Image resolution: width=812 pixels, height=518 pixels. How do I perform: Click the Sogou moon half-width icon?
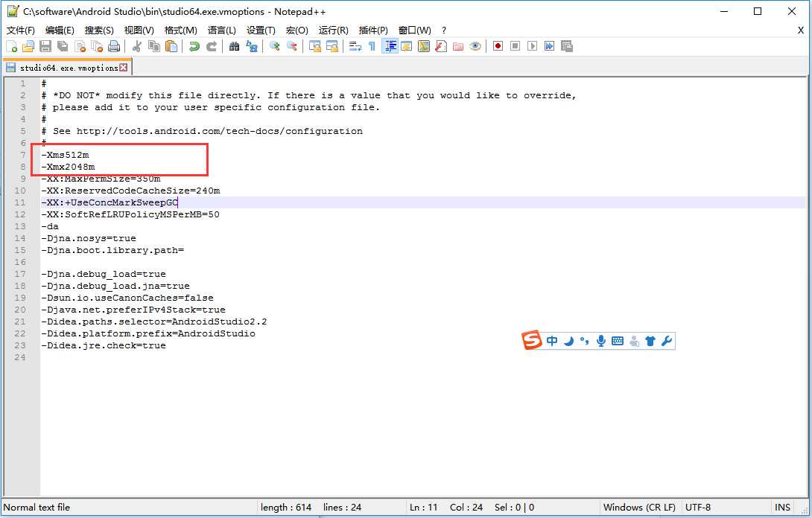pyautogui.click(x=569, y=341)
